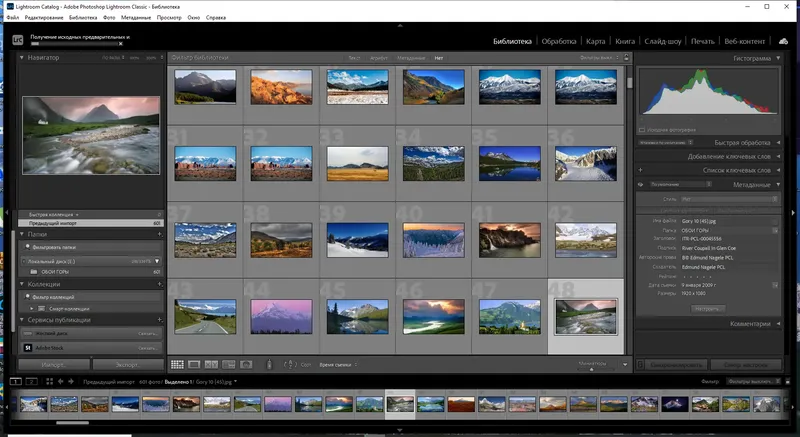Go back with the filmstrip left arrow

pyautogui.click(x=59, y=382)
